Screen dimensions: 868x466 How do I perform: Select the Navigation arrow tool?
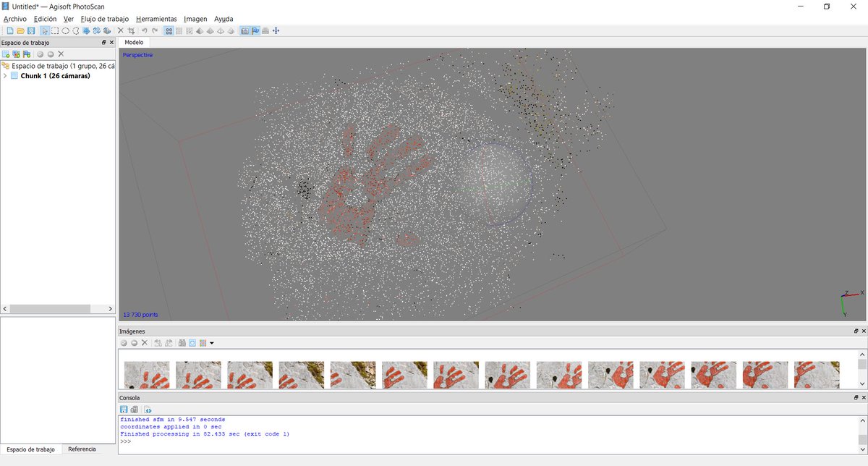point(45,31)
